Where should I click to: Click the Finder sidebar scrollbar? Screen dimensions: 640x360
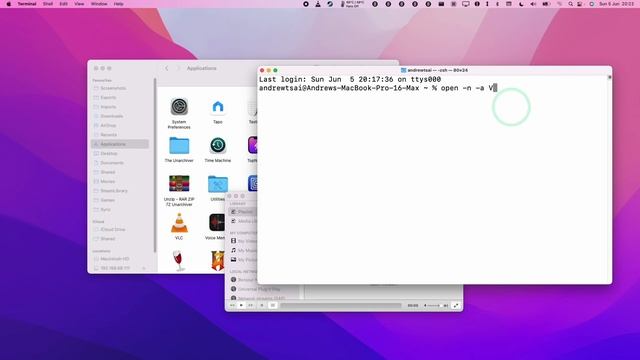click(155, 165)
